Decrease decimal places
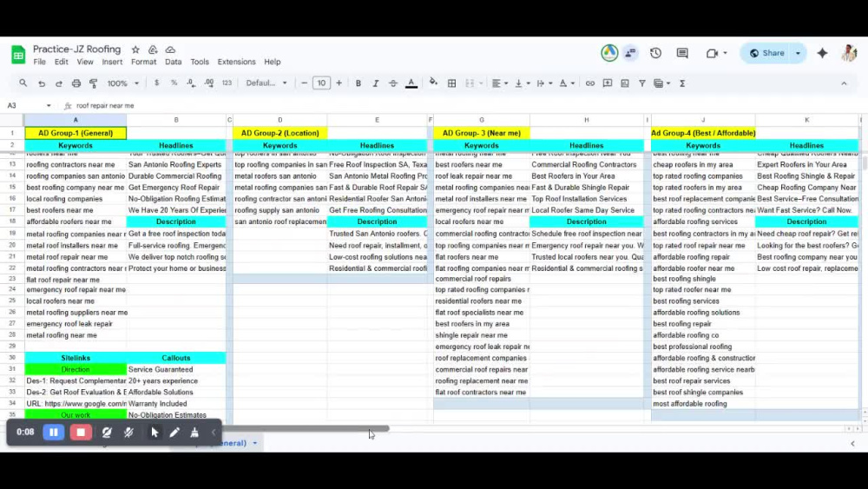Screen dimensions: 868x489 (x=191, y=83)
